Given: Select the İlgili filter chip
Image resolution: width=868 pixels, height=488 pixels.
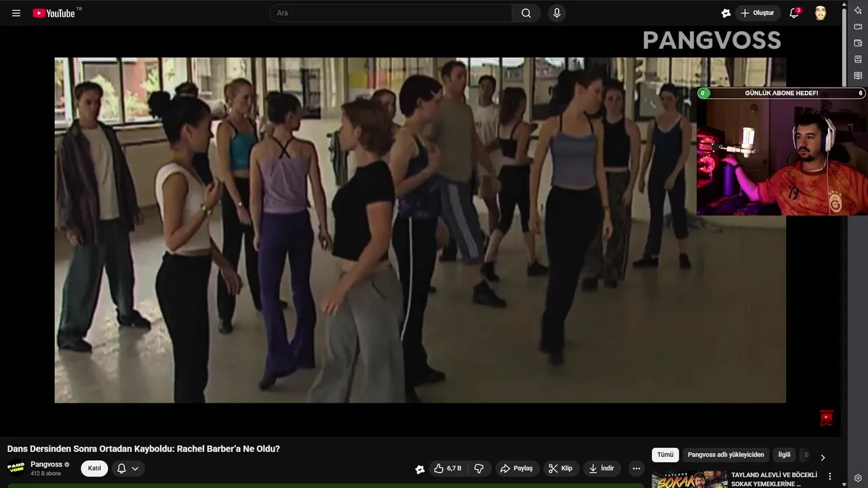Looking at the screenshot, I should [x=784, y=455].
